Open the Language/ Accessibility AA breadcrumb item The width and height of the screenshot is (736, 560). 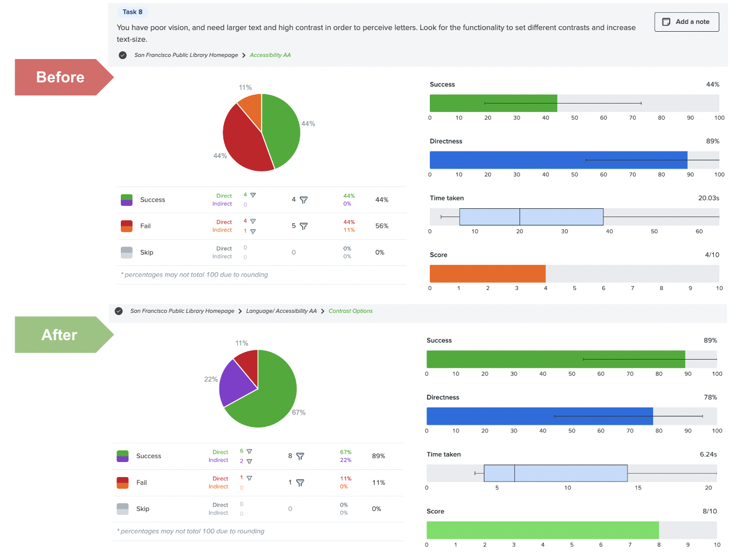pos(281,311)
